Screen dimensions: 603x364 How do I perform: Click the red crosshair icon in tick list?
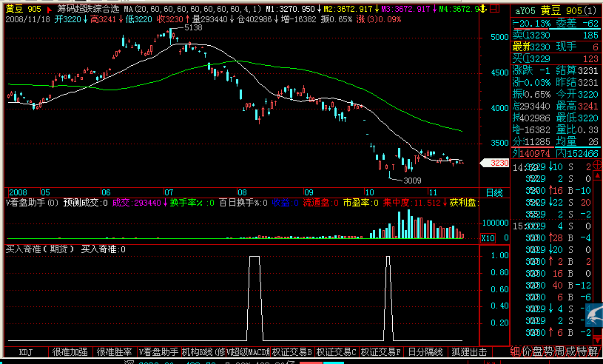[x=598, y=165]
